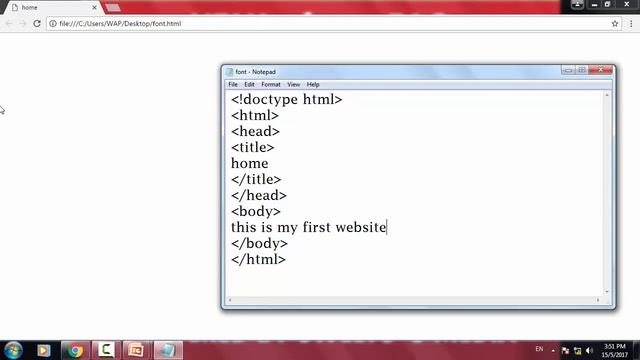Click the volume speaker tray icon
This screenshot has width=640, height=360.
(x=589, y=351)
